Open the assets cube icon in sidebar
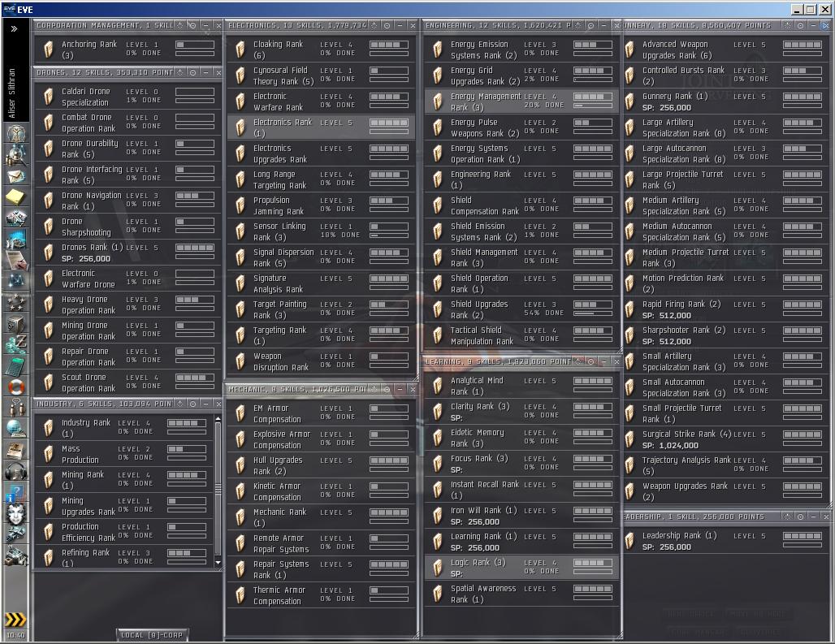Viewport: 835px width, 644px height. click(x=16, y=323)
